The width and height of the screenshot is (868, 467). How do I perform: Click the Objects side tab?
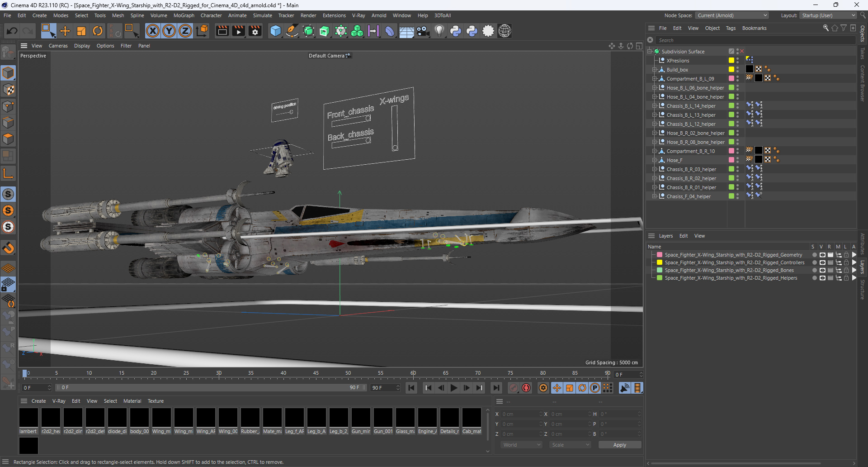[863, 33]
